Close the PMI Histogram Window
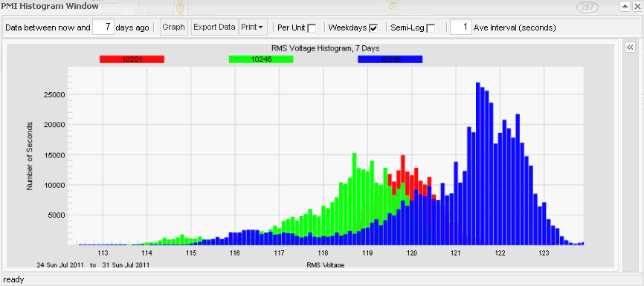This screenshot has width=644, height=286. point(637,6)
